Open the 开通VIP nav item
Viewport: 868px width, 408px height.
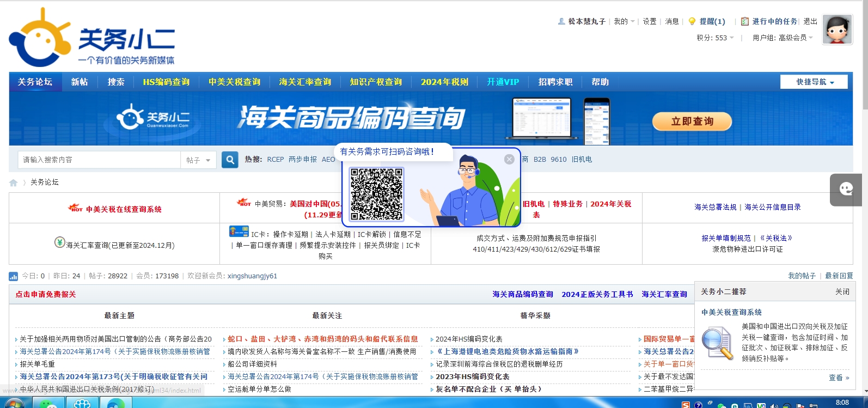503,82
